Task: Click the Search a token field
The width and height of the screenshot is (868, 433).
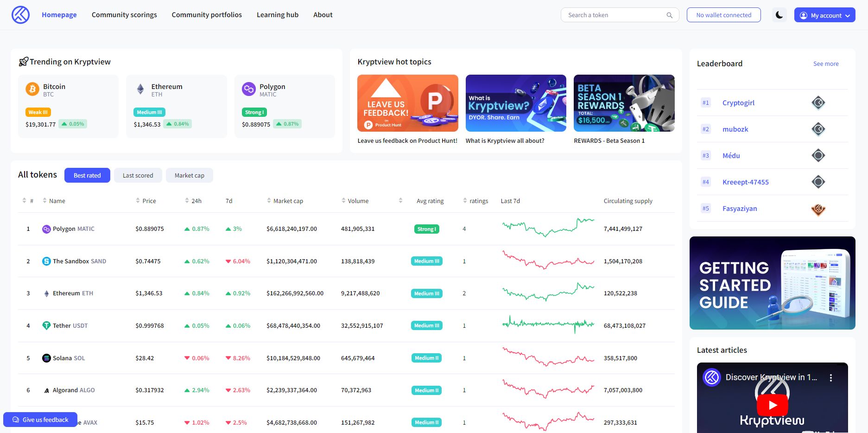Action: pyautogui.click(x=612, y=15)
